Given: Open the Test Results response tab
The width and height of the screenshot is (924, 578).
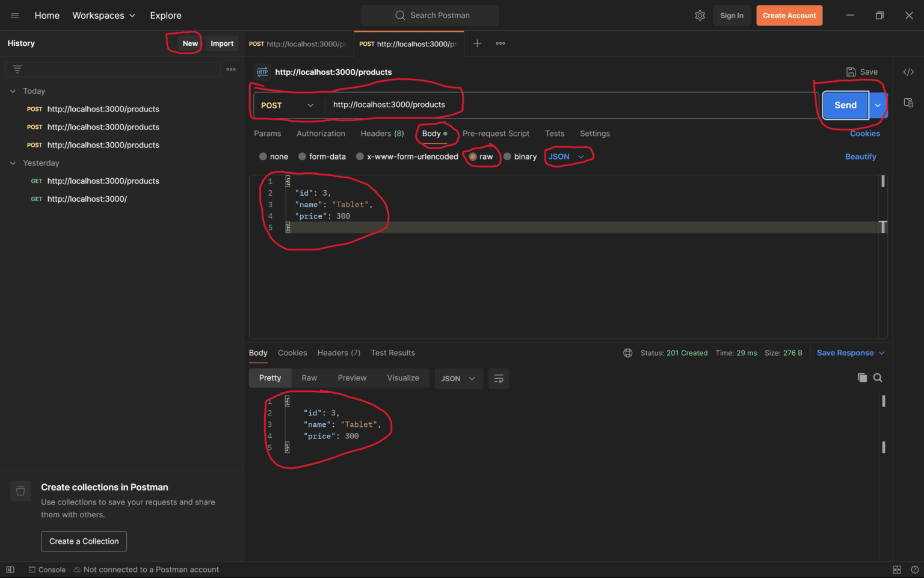Looking at the screenshot, I should (393, 353).
